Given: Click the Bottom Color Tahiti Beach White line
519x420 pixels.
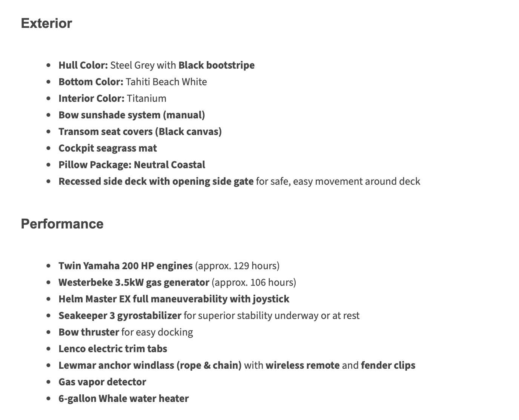Looking at the screenshot, I should (x=132, y=82).
